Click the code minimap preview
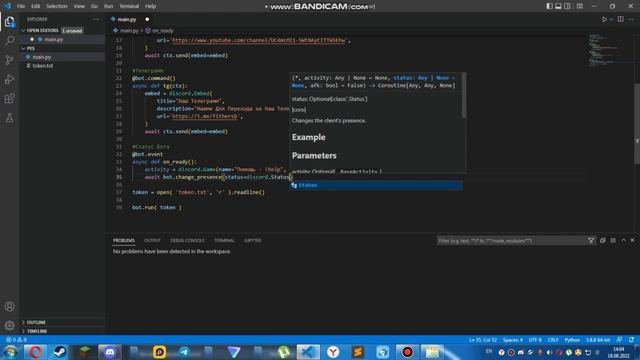This screenshot has width=640, height=360. pos(604,50)
